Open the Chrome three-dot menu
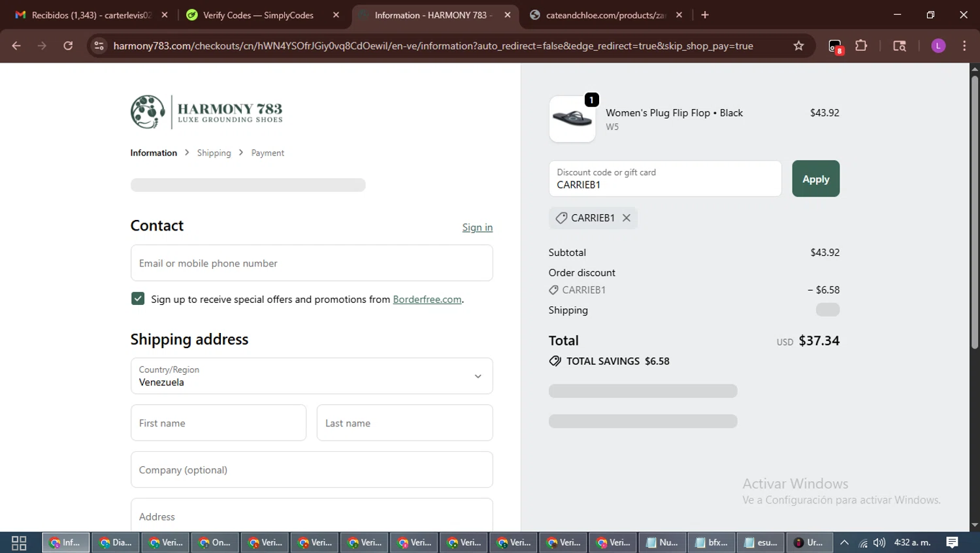The height and width of the screenshot is (553, 980). (964, 46)
